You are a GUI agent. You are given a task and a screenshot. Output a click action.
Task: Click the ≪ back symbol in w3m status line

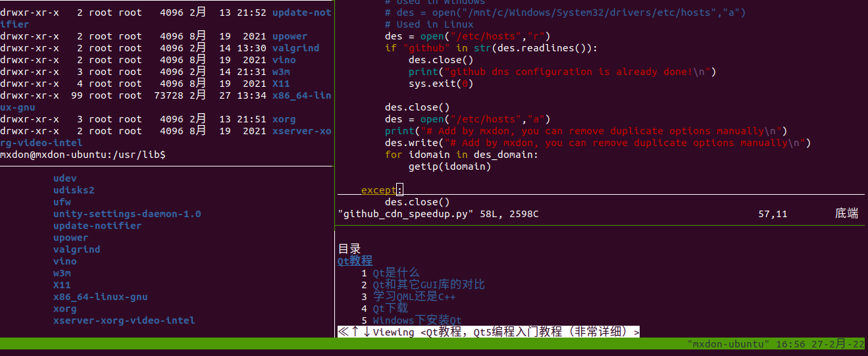pos(343,332)
